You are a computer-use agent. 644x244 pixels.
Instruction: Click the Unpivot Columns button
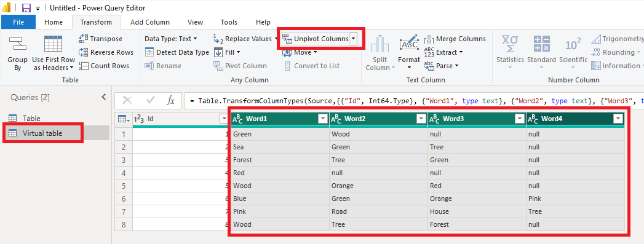pyautogui.click(x=316, y=39)
